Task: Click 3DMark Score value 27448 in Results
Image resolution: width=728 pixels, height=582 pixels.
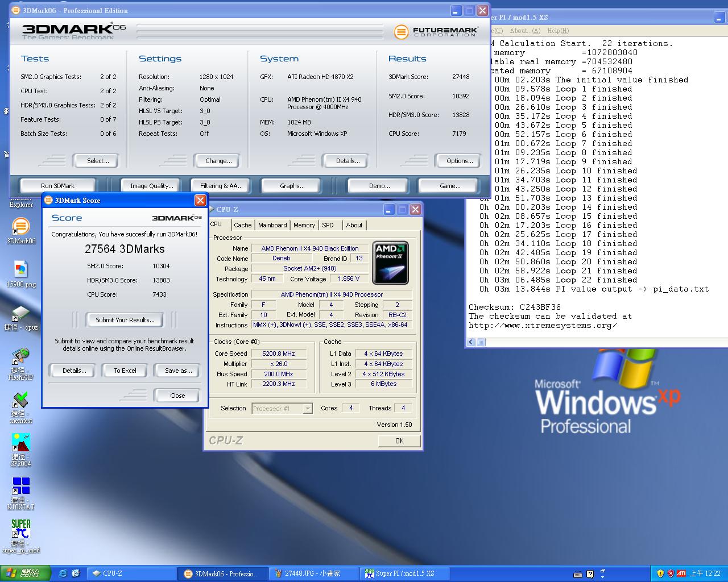Action: pos(461,77)
